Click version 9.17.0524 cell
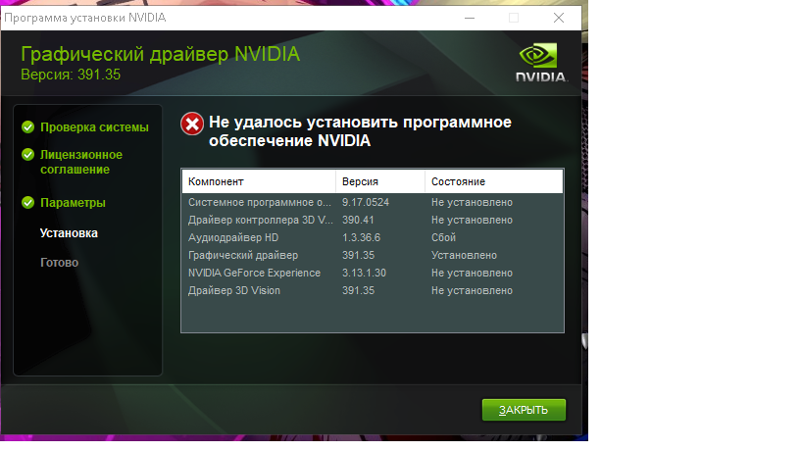This screenshot has width=800, height=451. pos(365,203)
